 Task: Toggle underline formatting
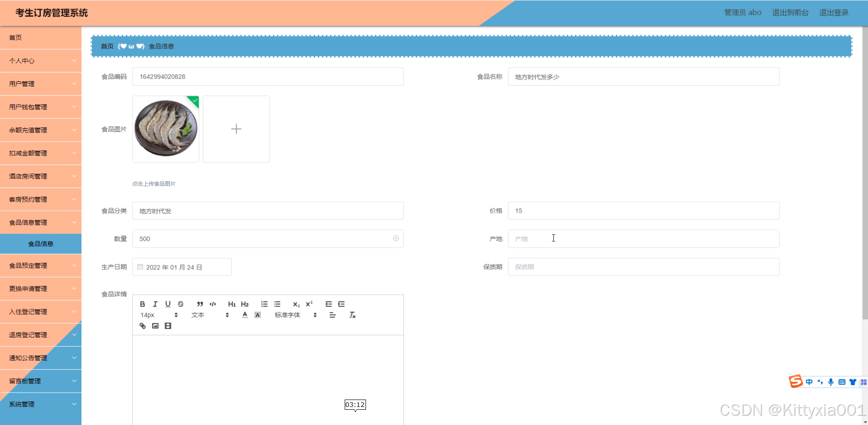[168, 304]
